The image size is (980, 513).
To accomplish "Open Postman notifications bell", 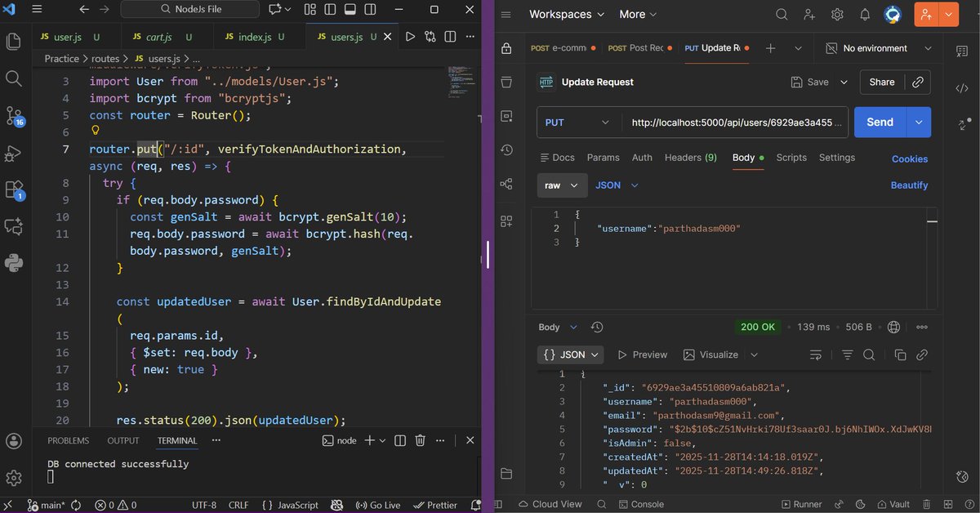I will point(865,15).
